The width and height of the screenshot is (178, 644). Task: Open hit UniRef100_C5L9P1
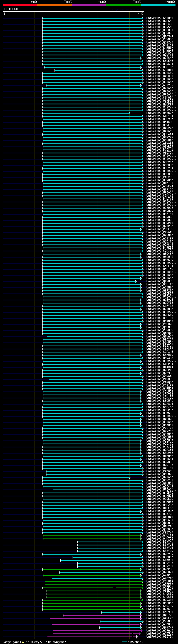[x=160, y=612]
